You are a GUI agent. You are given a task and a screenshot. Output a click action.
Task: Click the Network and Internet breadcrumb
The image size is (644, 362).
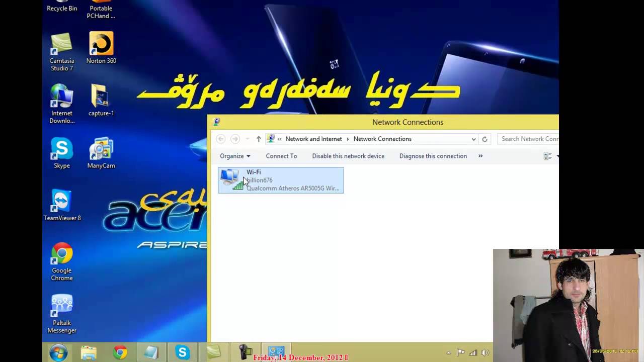coord(313,139)
